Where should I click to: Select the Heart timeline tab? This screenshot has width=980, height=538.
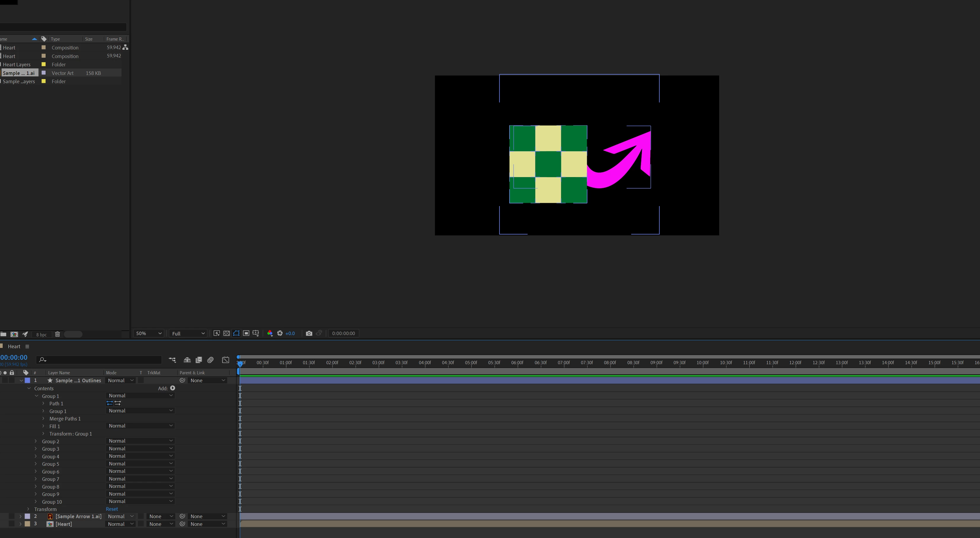[14, 346]
